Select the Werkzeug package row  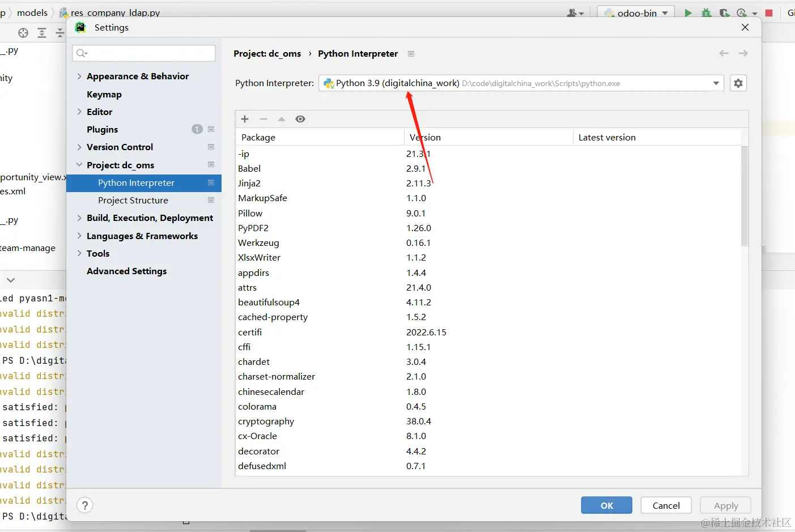[488, 242]
